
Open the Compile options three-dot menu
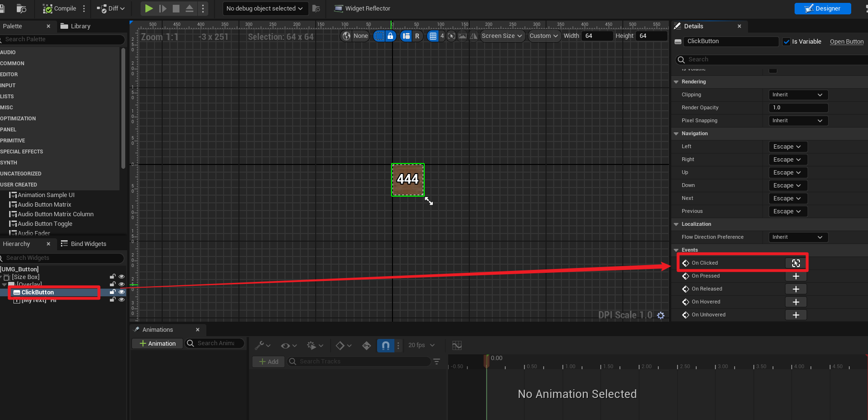pyautogui.click(x=84, y=9)
